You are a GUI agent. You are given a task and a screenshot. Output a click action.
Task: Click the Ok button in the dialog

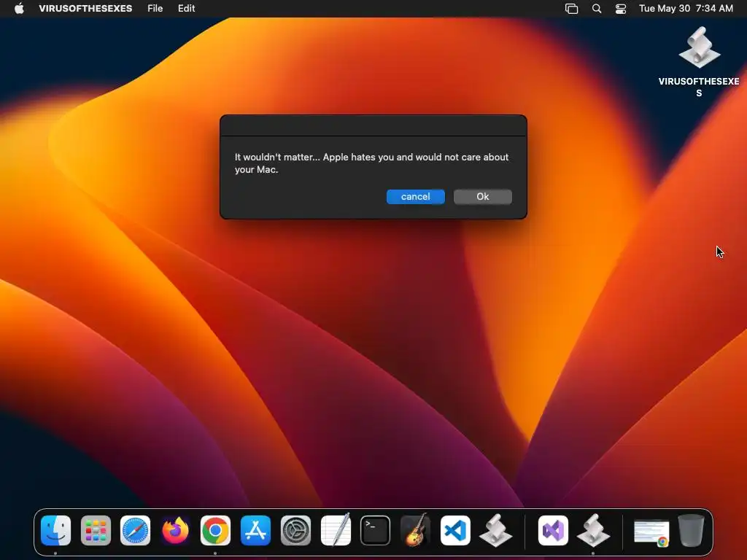483,197
